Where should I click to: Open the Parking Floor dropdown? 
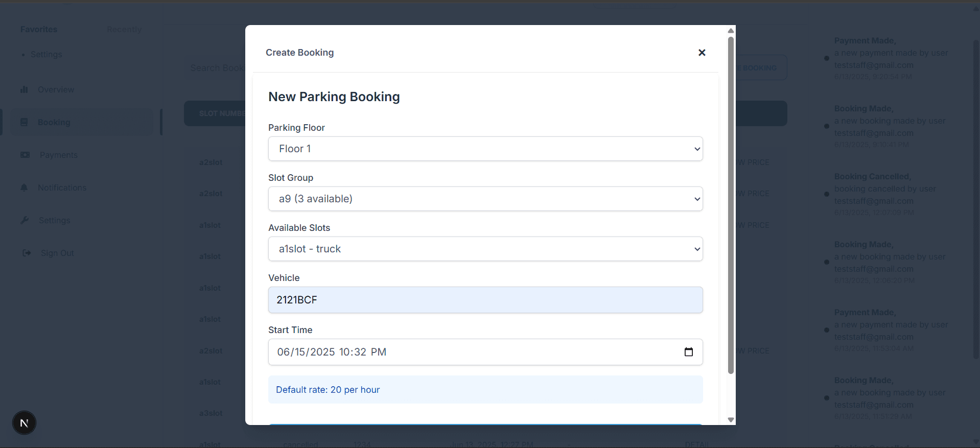(x=485, y=149)
